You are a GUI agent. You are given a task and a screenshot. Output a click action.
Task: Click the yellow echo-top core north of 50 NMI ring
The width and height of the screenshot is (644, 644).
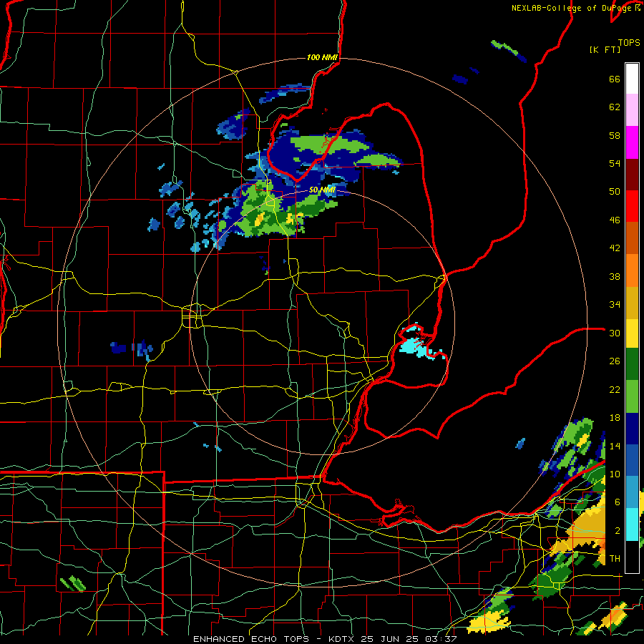click(x=259, y=219)
